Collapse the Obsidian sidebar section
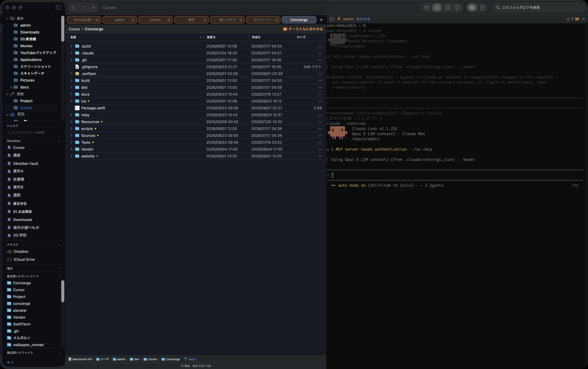This screenshot has height=369, width=588. click(59, 141)
